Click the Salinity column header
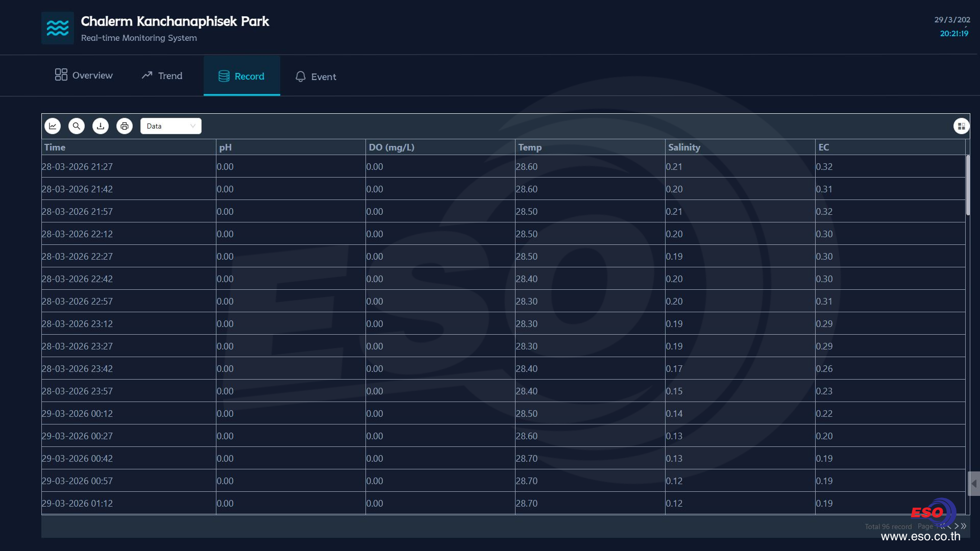 (684, 147)
